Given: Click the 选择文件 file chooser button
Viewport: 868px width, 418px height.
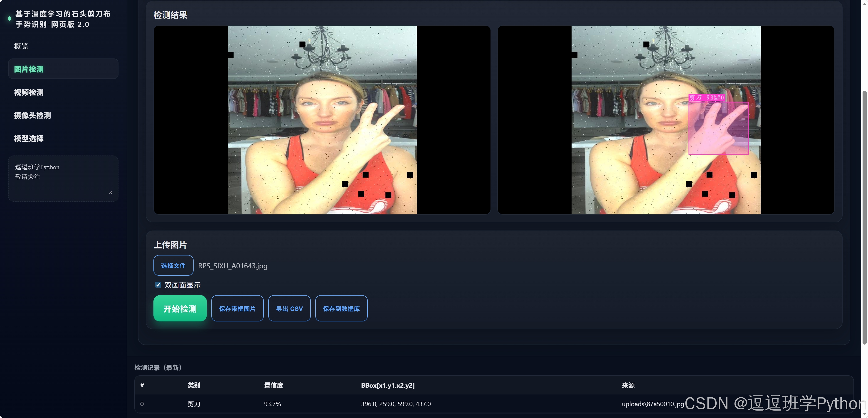Looking at the screenshot, I should coord(173,265).
